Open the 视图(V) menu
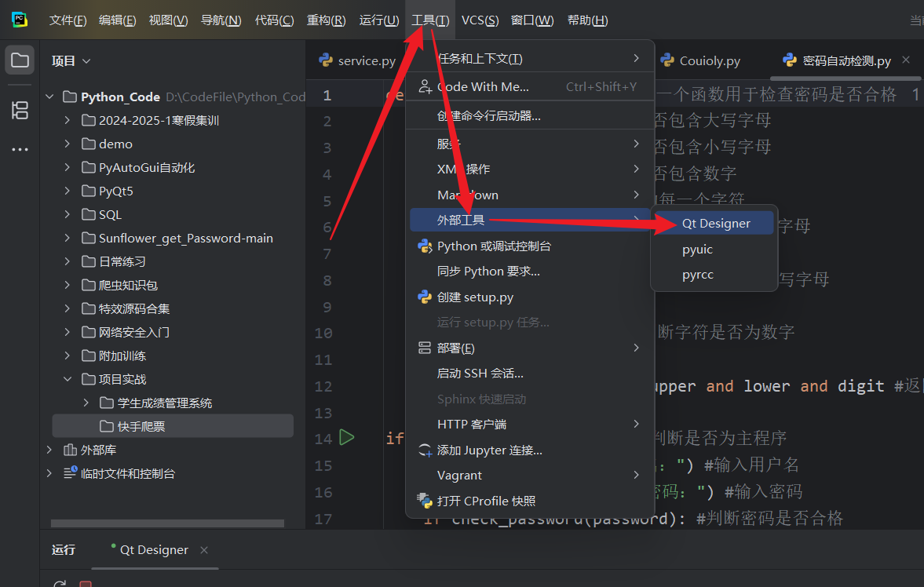Viewport: 924px width, 587px height. (x=169, y=20)
